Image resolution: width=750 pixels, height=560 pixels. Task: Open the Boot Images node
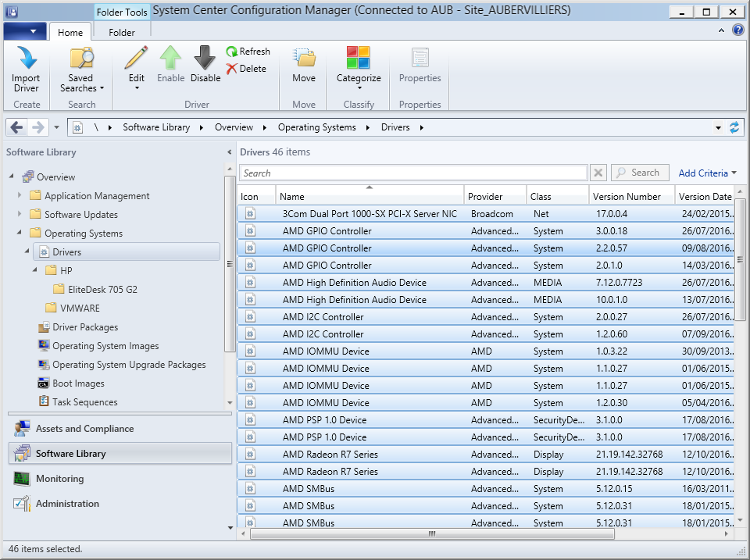71,383
